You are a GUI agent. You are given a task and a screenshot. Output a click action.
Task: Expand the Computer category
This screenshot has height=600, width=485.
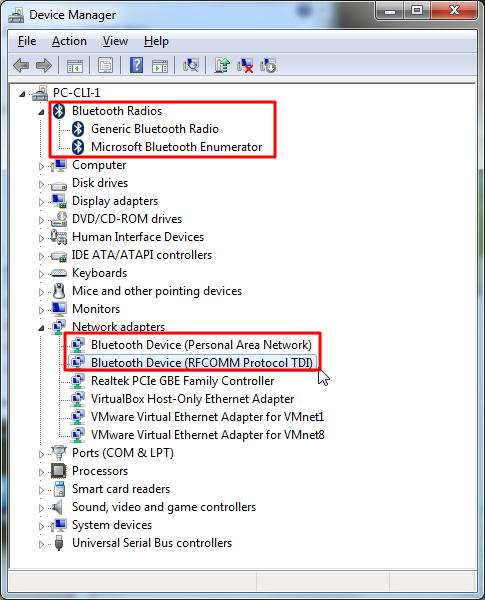click(41, 166)
